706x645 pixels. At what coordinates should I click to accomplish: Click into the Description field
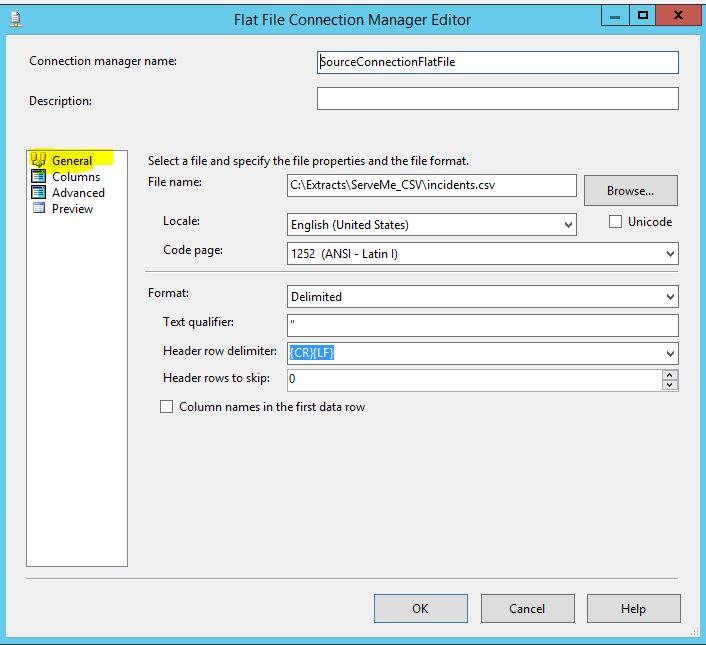(498, 99)
